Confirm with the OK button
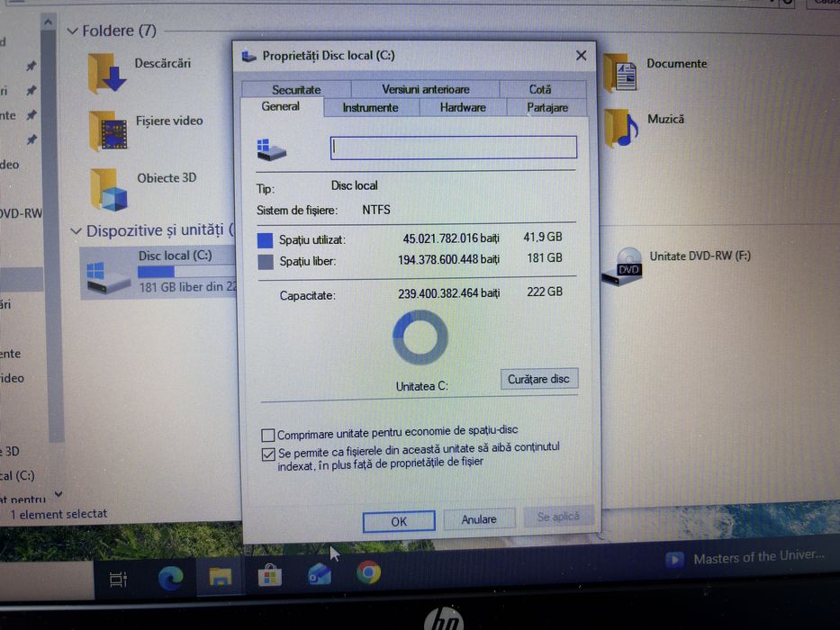 [399, 521]
